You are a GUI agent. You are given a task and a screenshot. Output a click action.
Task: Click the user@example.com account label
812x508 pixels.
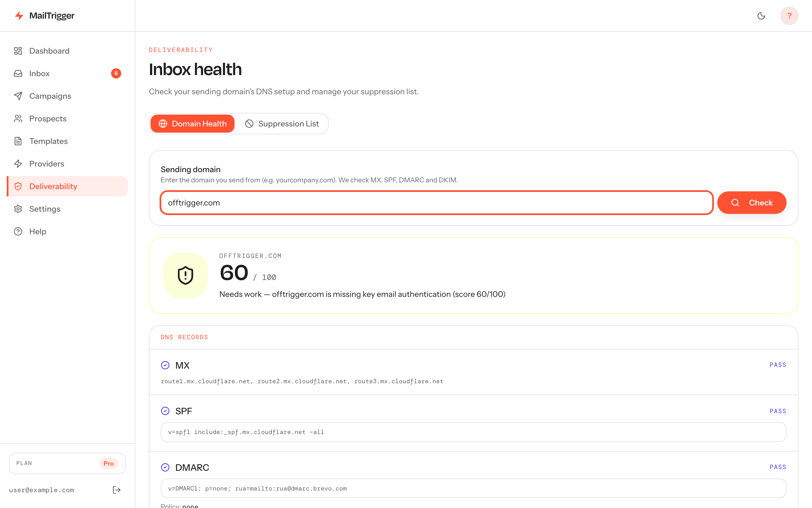pyautogui.click(x=42, y=490)
